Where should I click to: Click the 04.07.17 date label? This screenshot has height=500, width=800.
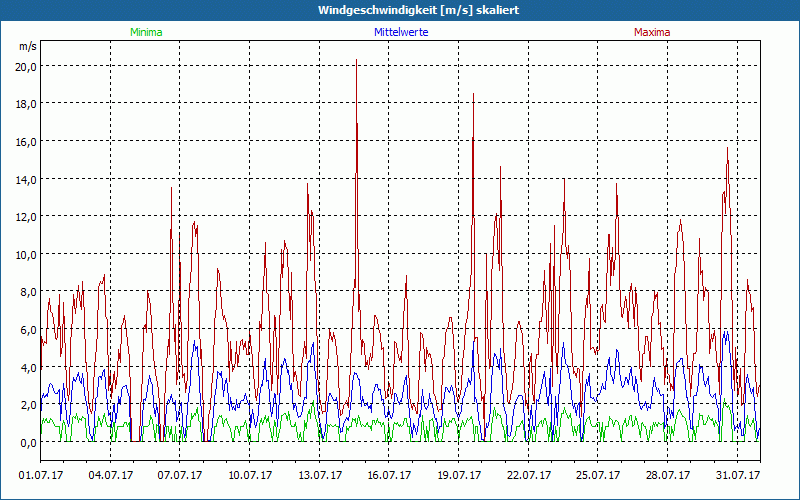[x=111, y=476]
